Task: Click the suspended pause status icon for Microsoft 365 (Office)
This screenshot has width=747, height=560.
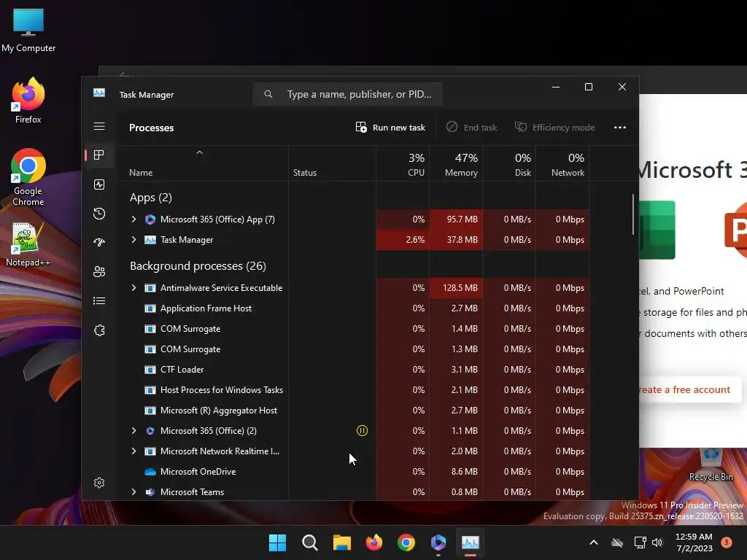Action: (362, 431)
